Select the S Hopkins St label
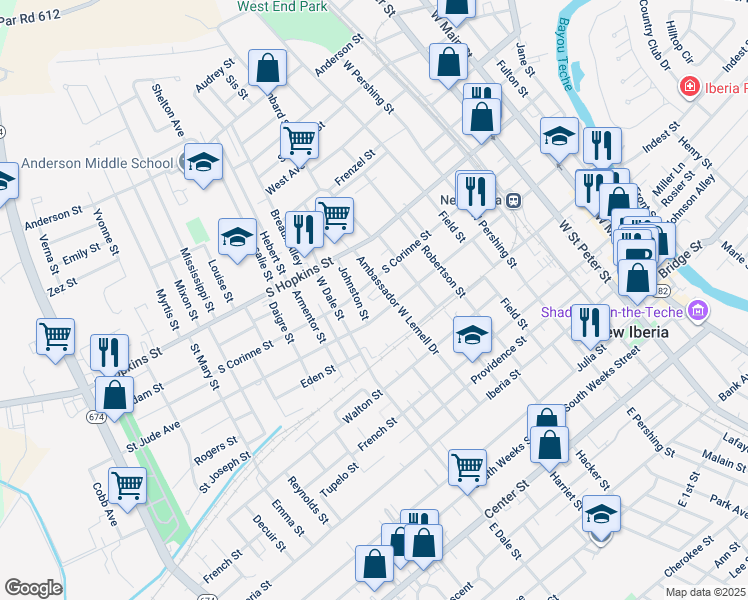Viewport: 748px width, 600px height. tap(300, 277)
